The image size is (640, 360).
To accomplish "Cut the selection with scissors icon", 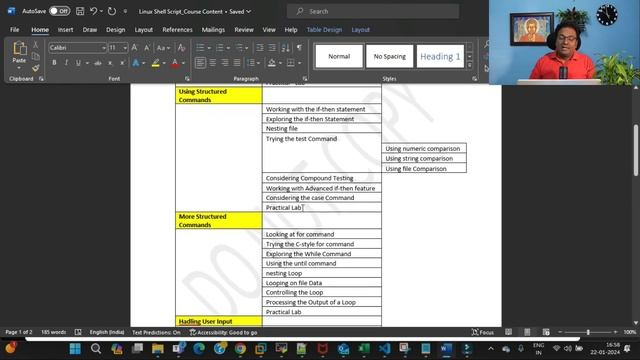I will pyautogui.click(x=36, y=45).
